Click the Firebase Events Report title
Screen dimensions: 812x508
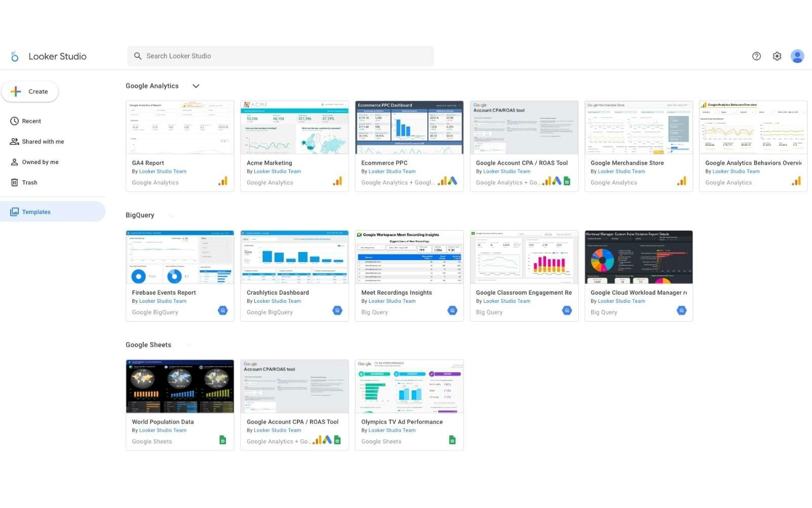pos(164,293)
